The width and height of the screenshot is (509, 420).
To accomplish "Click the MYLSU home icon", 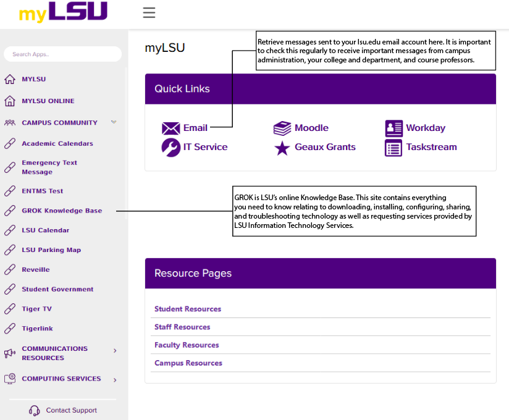I will (x=10, y=79).
